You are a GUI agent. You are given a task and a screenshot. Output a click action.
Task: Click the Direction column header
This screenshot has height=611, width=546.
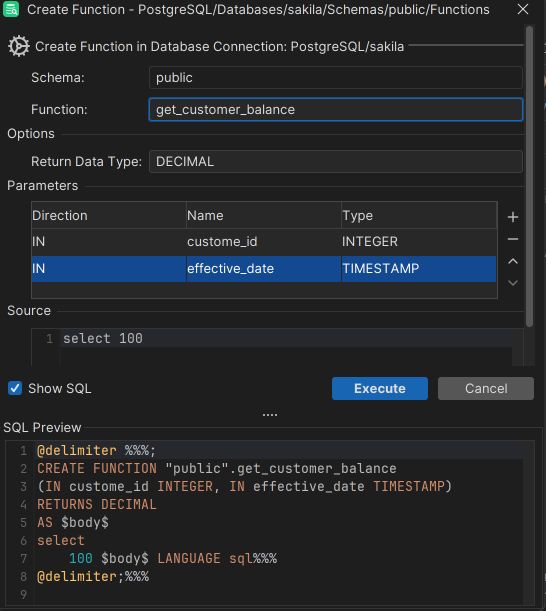tap(109, 215)
